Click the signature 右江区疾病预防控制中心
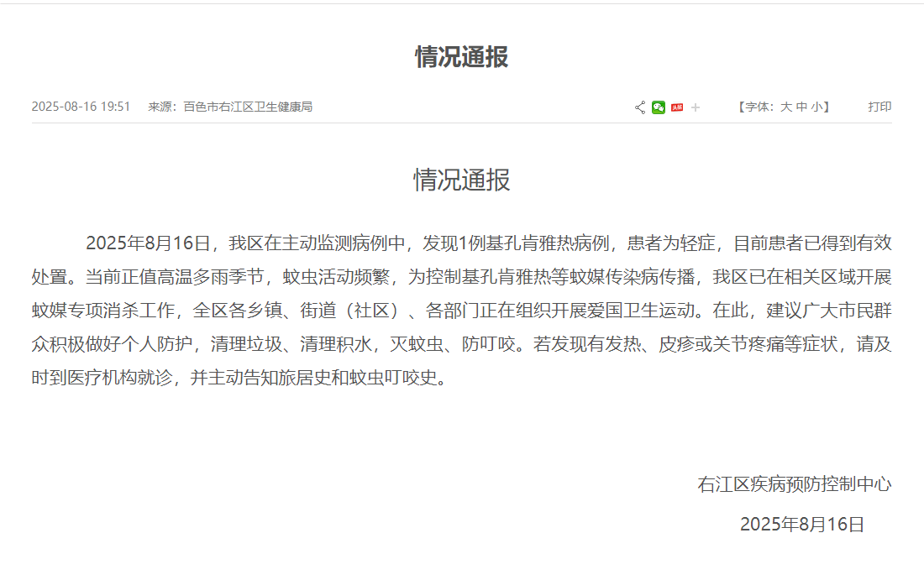This screenshot has width=924, height=580. tap(795, 484)
